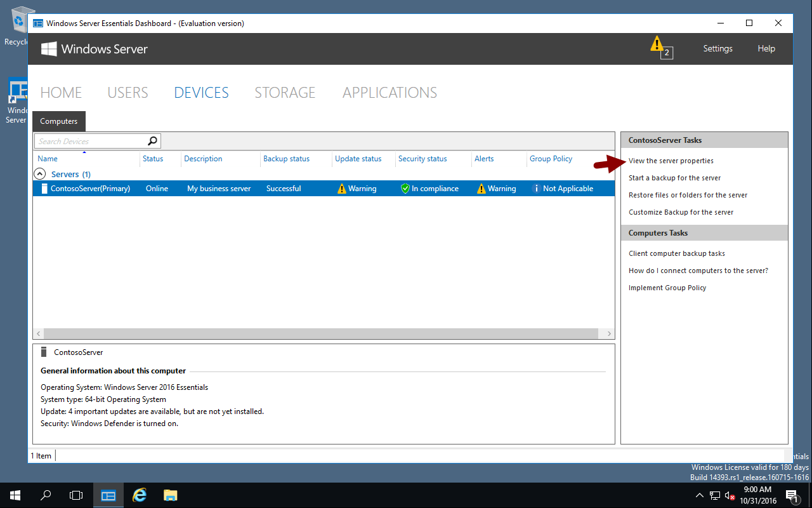
Task: Click the Update status warning icon in row
Action: pos(342,189)
